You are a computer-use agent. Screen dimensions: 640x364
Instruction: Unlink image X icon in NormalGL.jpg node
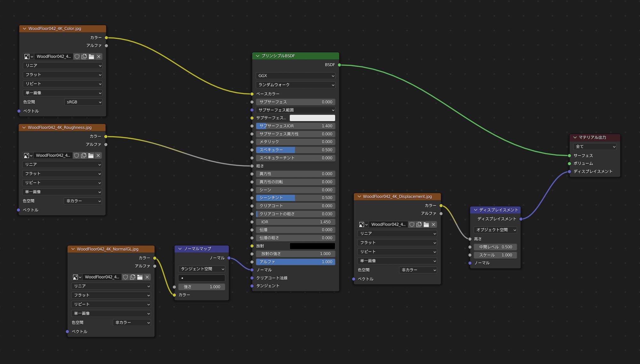pyautogui.click(x=147, y=277)
